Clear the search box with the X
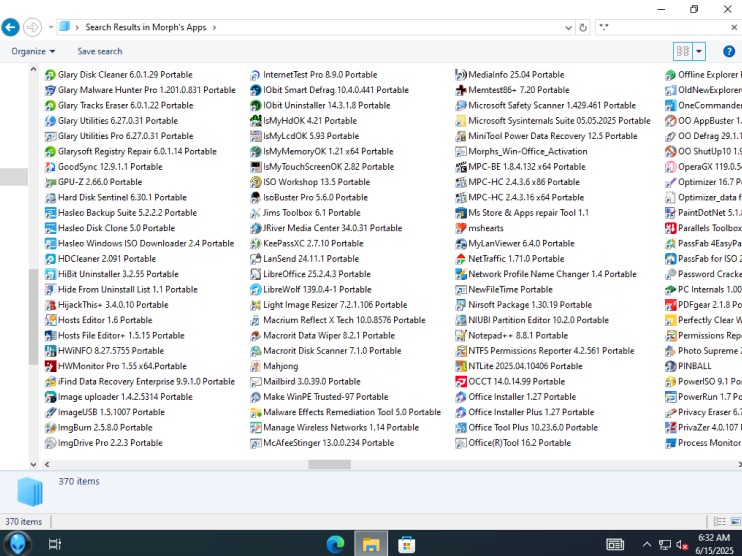 734,27
